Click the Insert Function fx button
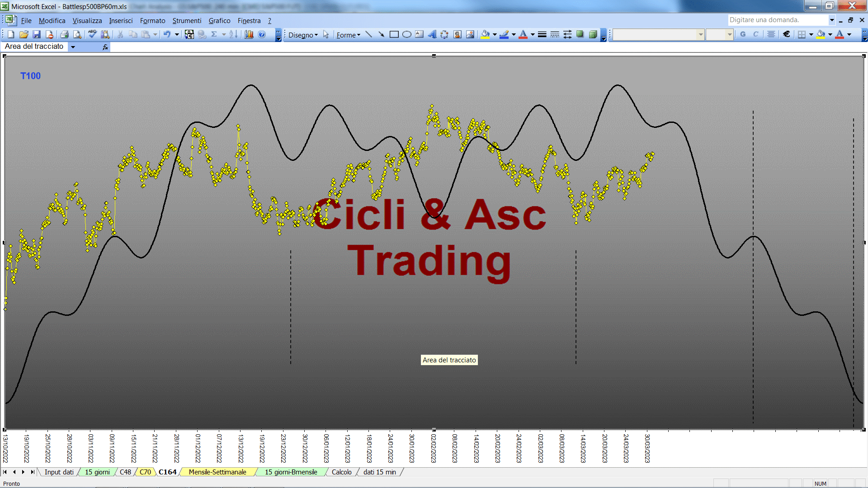Screen dimensions: 868x488 click(105, 47)
